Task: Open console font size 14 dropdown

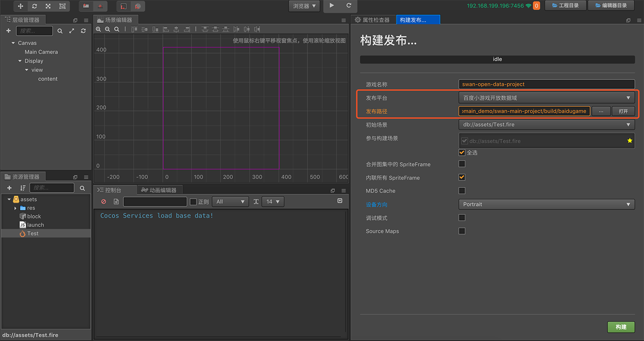Action: coord(273,202)
